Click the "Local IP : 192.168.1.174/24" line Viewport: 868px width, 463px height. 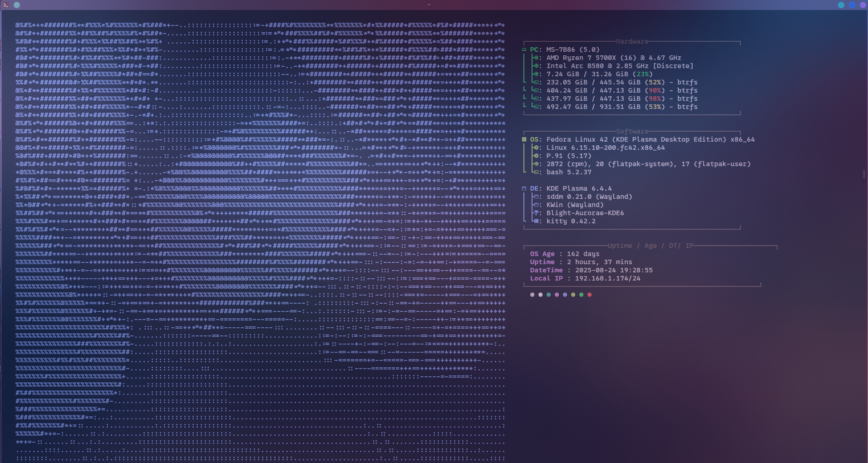(x=585, y=278)
